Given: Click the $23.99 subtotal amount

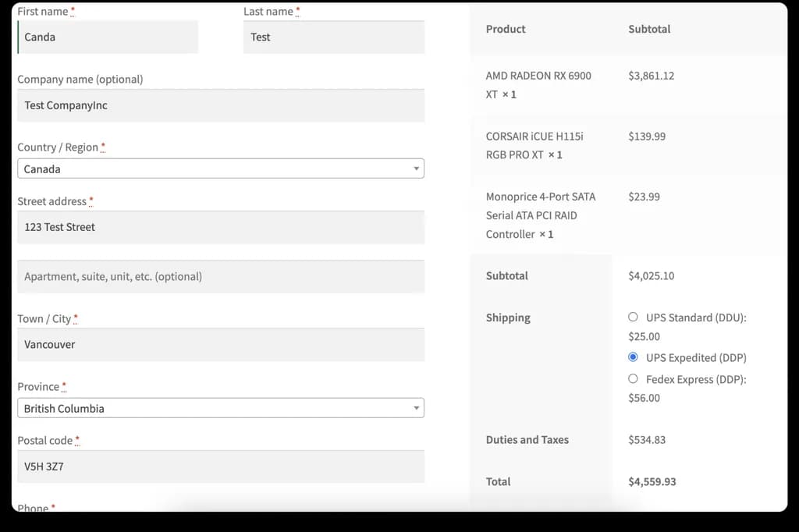Looking at the screenshot, I should click(x=644, y=197).
